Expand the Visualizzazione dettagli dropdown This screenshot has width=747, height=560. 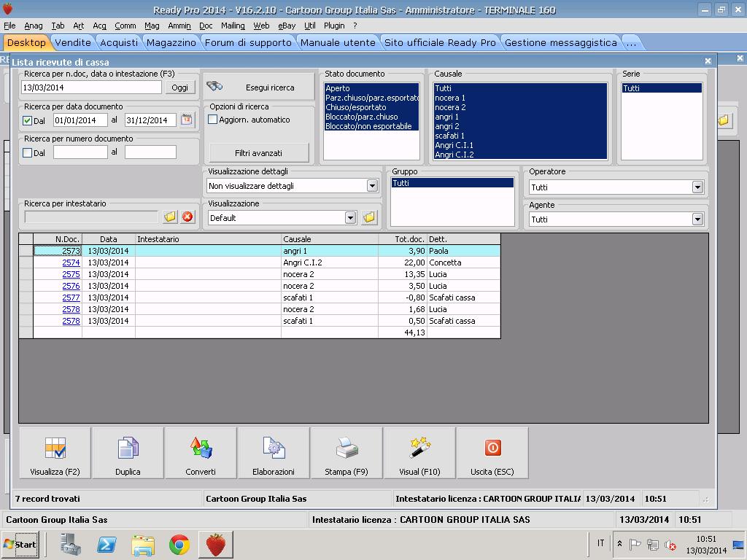click(372, 186)
